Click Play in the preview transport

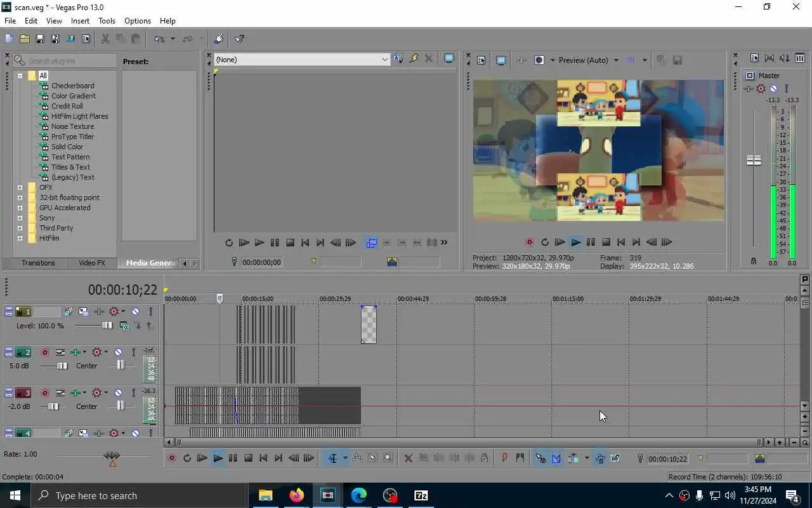575,242
